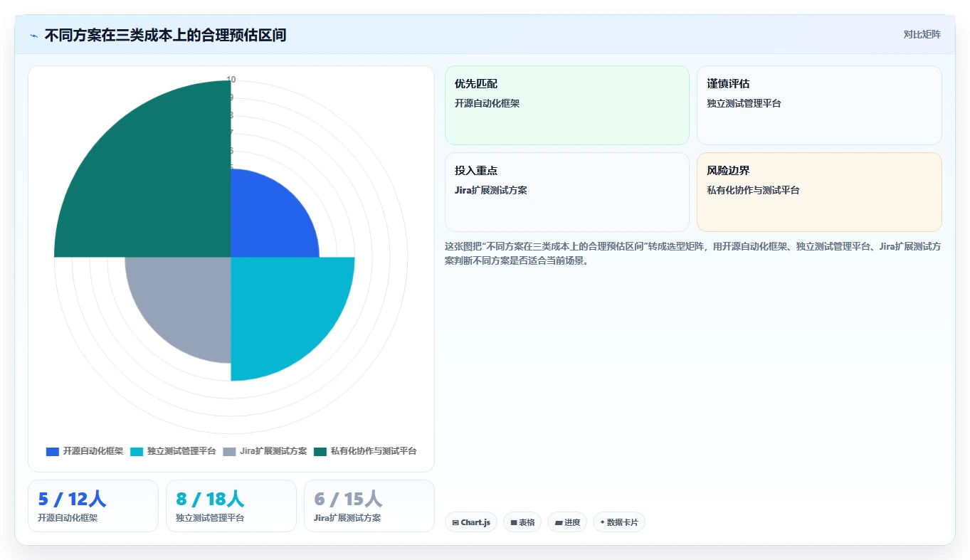Viewport: 970px width, 560px height.
Task: Click the 独立测试管理平台 legend label
Action: click(x=181, y=451)
